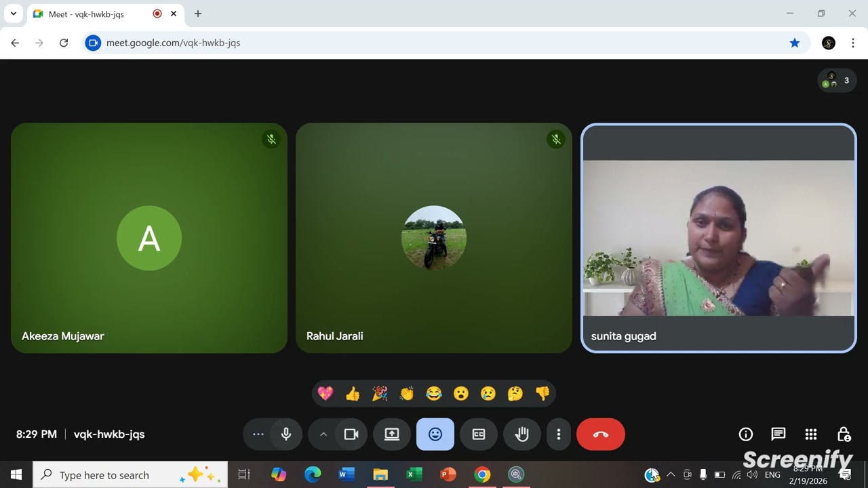Expand audio settings beside the microphone

click(x=258, y=434)
